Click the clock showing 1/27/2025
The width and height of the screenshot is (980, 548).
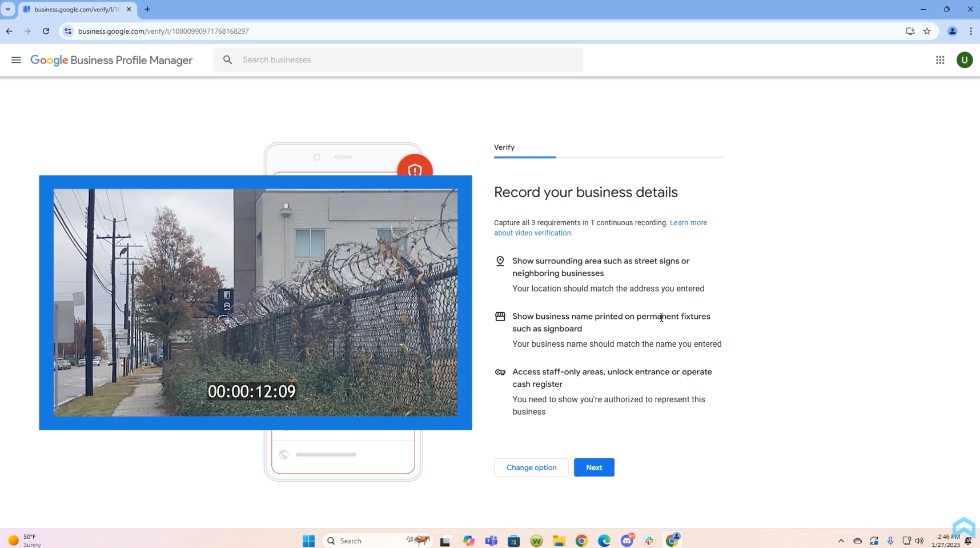946,541
